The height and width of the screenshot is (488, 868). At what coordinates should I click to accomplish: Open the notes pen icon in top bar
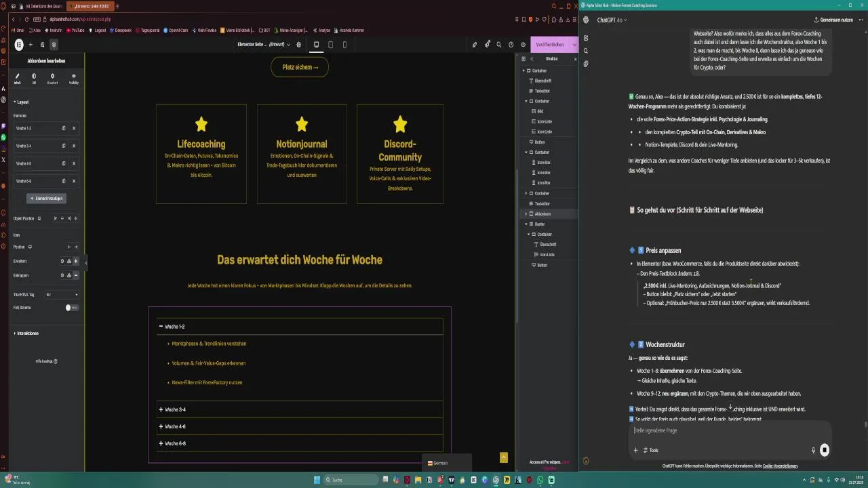point(475,45)
